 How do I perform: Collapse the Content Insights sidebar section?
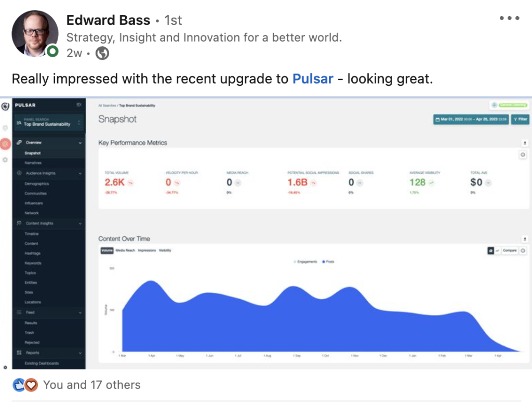[x=80, y=224]
